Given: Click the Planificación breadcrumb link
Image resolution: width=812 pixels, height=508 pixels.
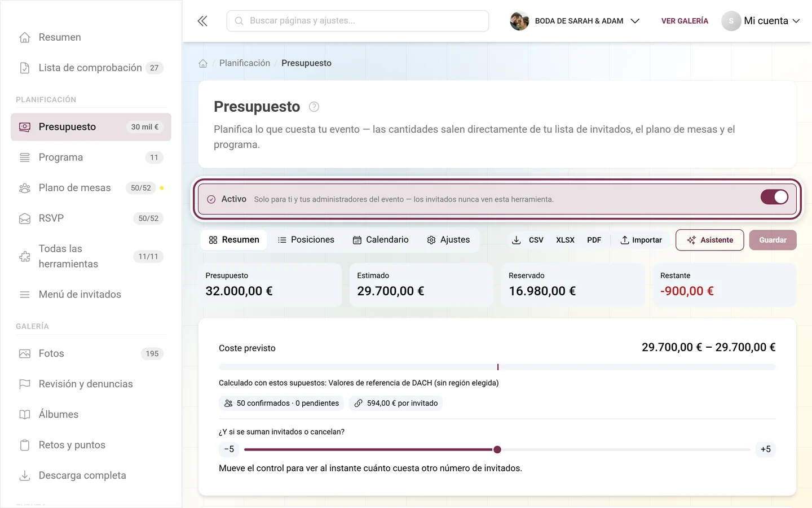Looking at the screenshot, I should 245,63.
